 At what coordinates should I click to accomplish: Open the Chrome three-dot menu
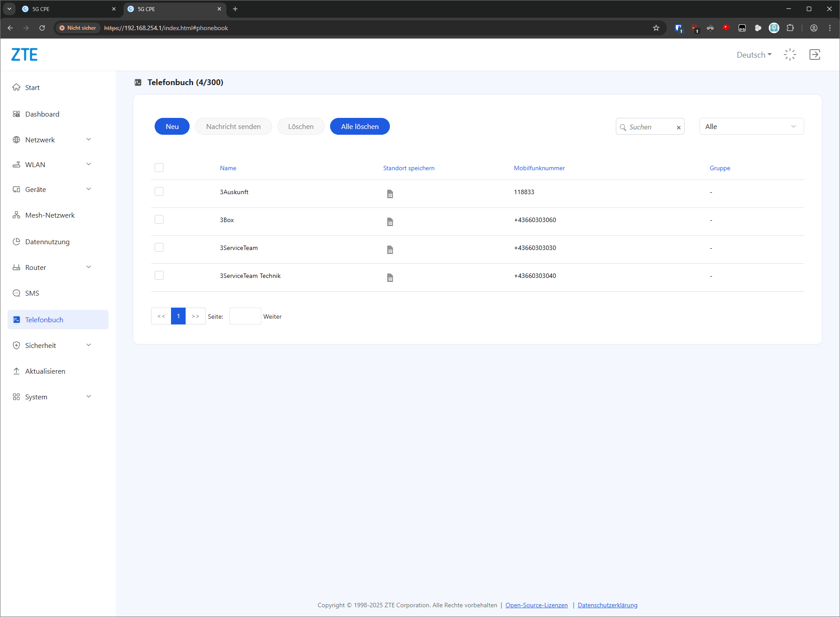[830, 28]
